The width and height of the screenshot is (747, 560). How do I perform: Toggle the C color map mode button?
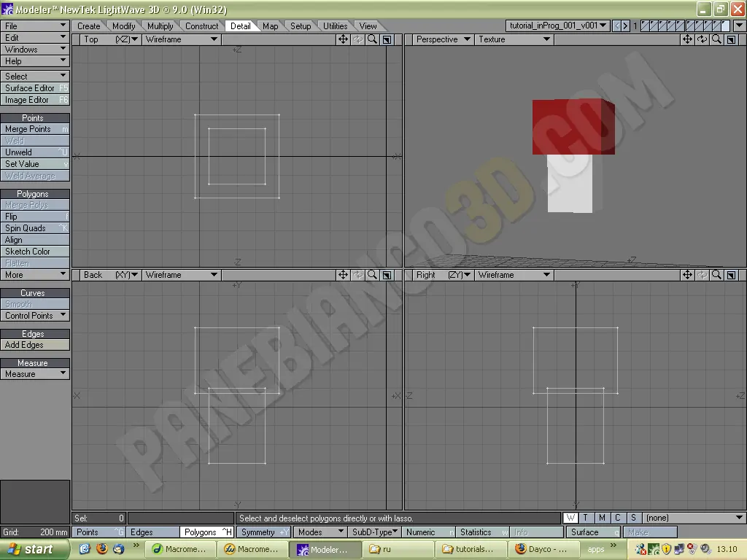(618, 518)
